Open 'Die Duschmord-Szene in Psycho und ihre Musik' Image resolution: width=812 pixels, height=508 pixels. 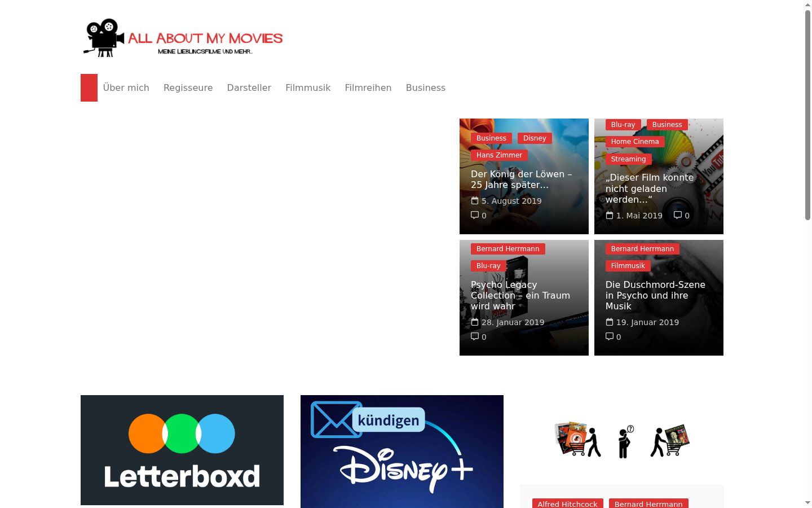655,295
